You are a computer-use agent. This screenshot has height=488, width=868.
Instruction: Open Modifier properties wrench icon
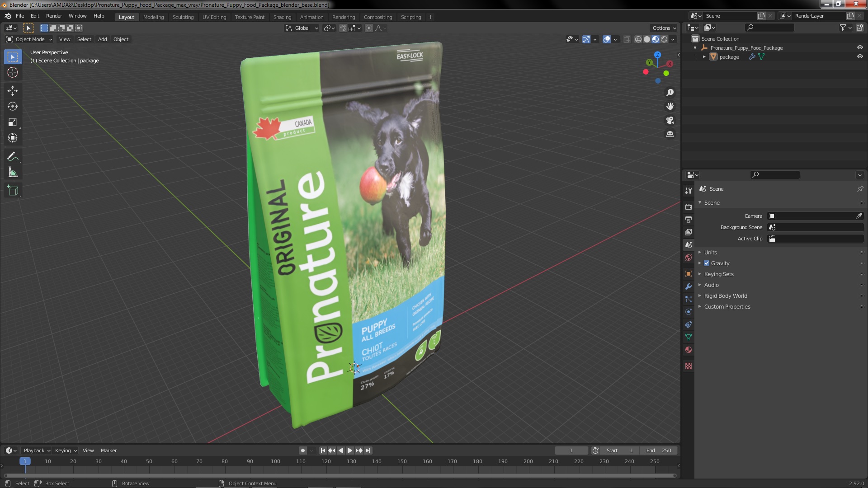coord(689,286)
